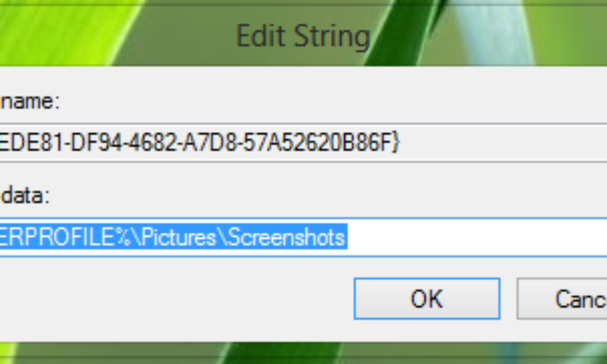Click the title bar right of Edit String
The width and height of the screenshot is (607, 364).
481,36
